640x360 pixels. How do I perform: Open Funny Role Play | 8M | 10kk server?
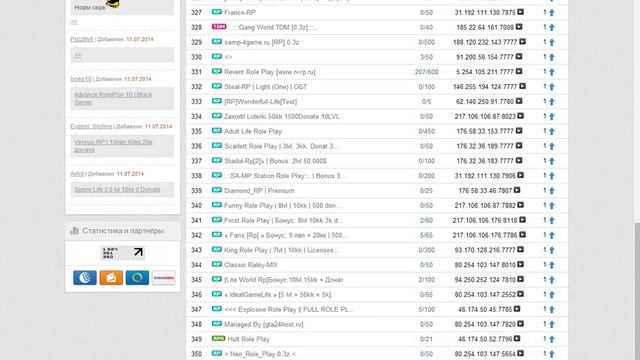(282, 205)
